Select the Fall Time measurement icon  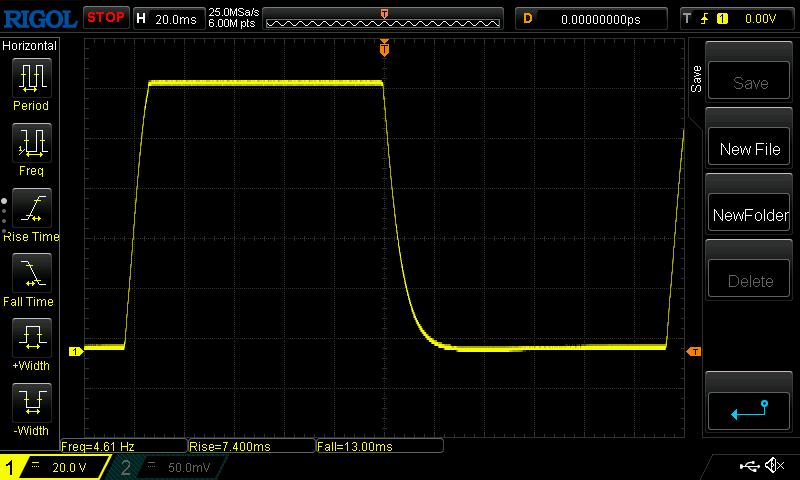(32, 273)
